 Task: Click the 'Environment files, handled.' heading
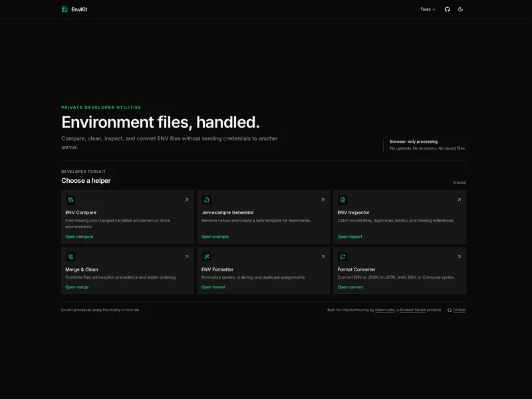pyautogui.click(x=160, y=122)
